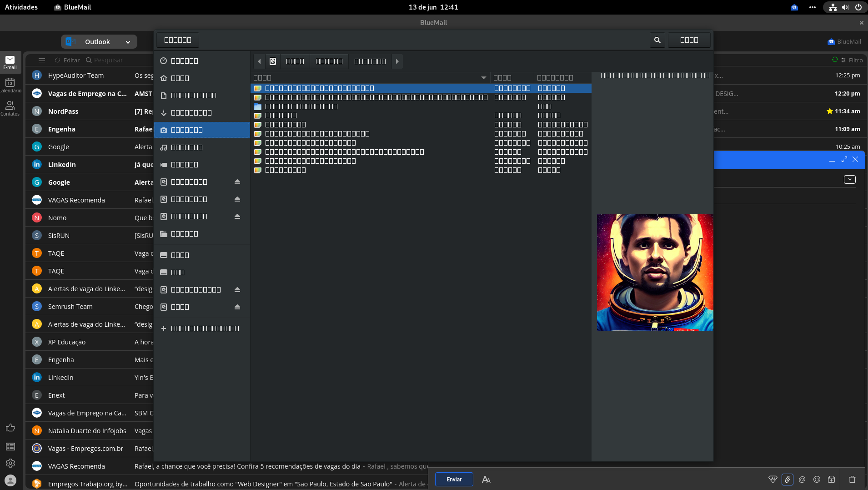Viewport: 868px width, 490px height.
Task: Toggle the hamburger folder menu beside Editar
Action: coord(42,60)
